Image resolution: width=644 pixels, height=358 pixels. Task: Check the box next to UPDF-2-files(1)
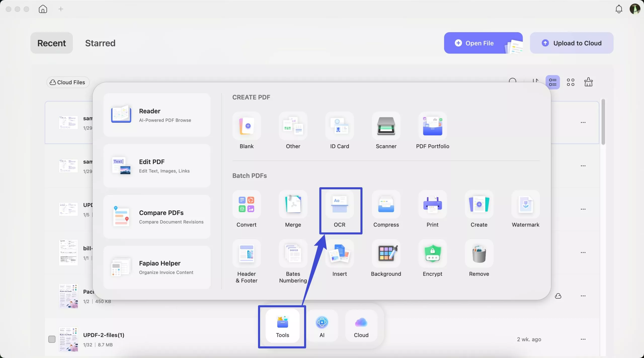point(52,339)
